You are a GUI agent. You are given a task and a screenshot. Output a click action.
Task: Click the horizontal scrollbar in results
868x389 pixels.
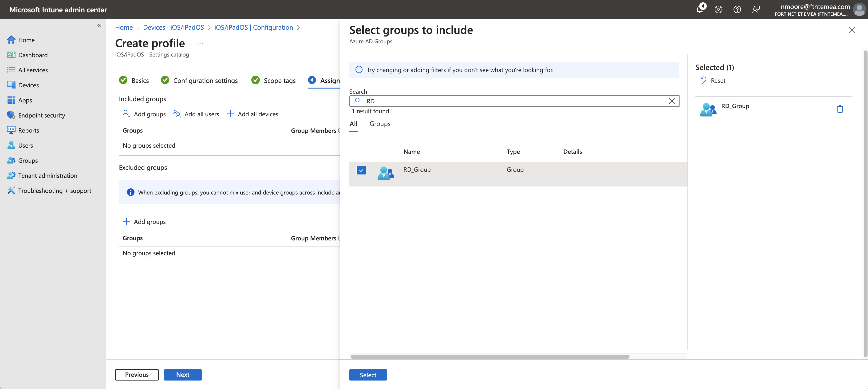(x=489, y=357)
